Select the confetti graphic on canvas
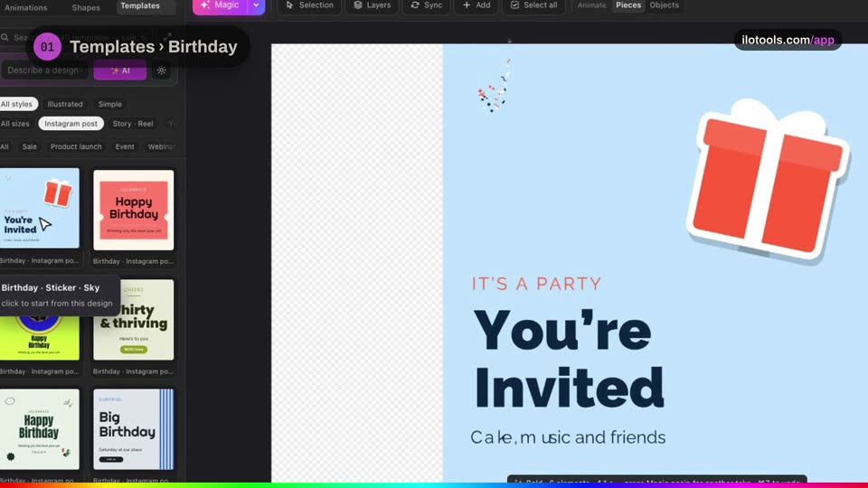Viewport: 868px width, 488px height. tap(494, 87)
